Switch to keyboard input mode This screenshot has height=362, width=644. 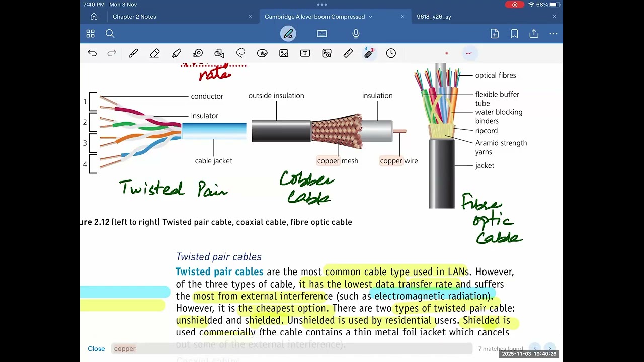click(x=322, y=34)
